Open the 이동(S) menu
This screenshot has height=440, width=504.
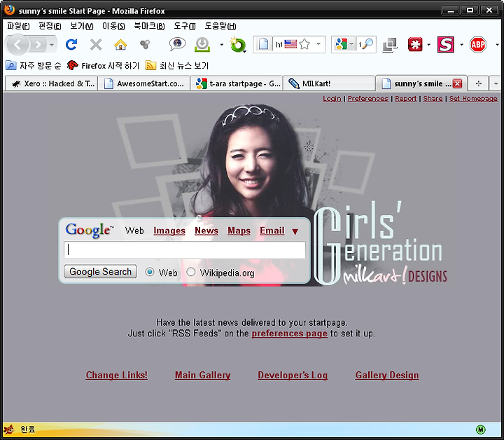point(113,26)
